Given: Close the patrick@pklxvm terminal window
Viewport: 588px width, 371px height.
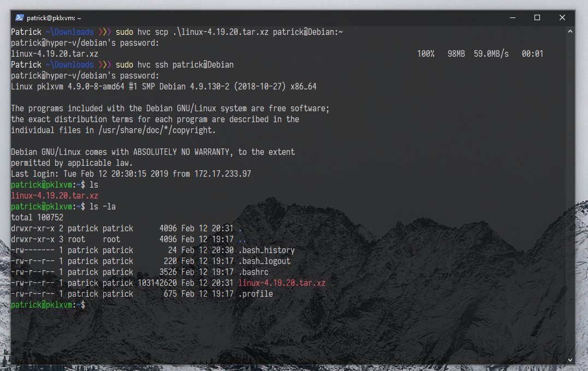Looking at the screenshot, I should pos(562,17).
